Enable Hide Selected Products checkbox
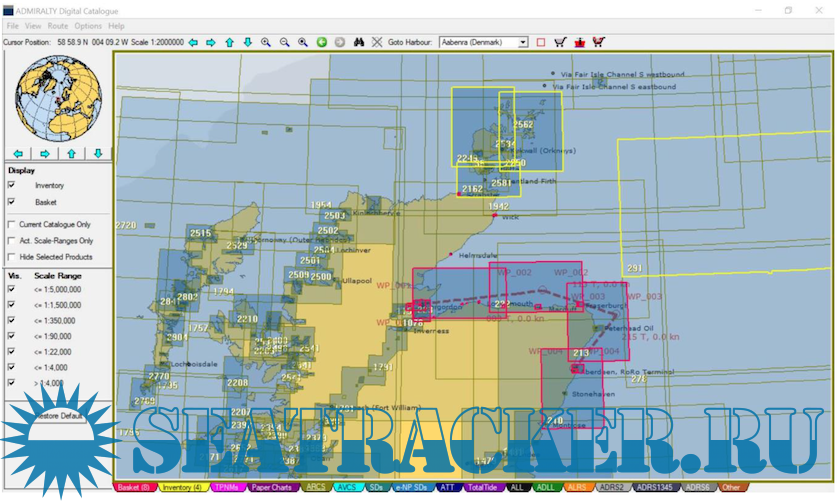This screenshot has width=837, height=502. click(x=12, y=257)
